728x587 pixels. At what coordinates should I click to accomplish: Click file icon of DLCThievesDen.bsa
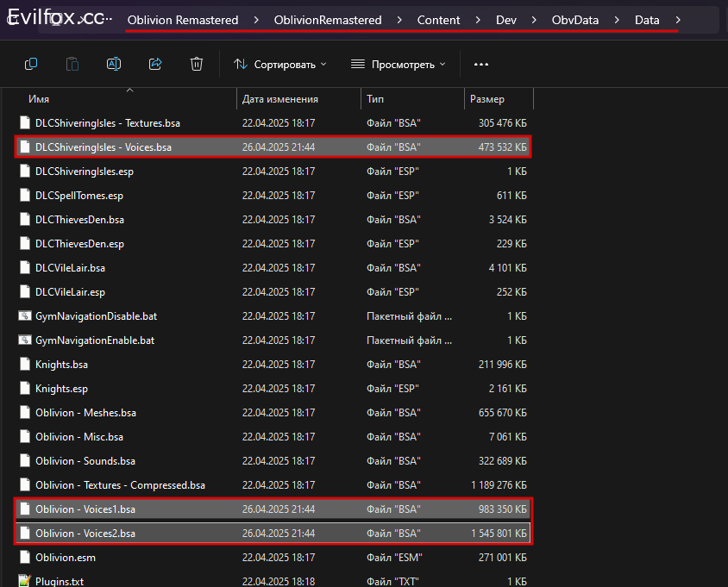(x=25, y=219)
